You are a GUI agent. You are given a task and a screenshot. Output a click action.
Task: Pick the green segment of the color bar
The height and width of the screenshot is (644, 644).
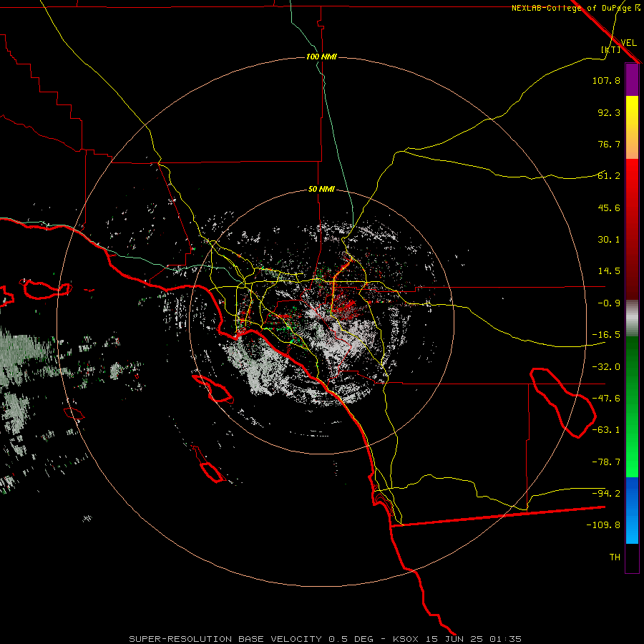pyautogui.click(x=632, y=406)
